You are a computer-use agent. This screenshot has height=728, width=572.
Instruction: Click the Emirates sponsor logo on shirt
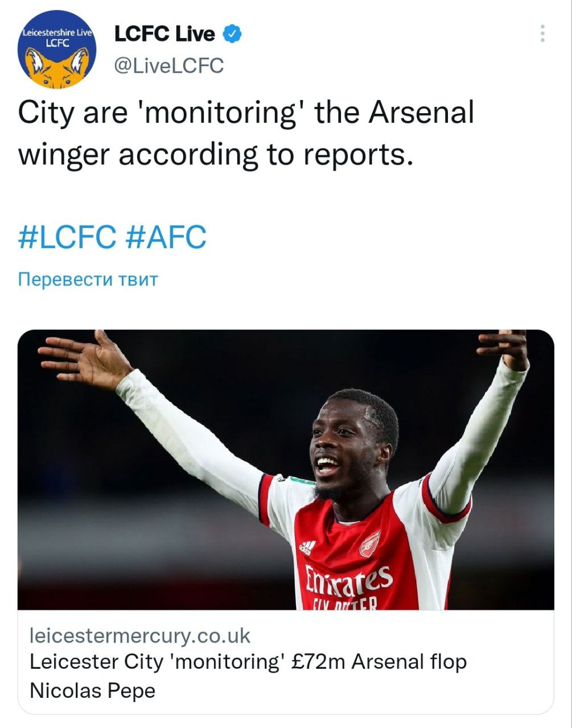pyautogui.click(x=348, y=580)
